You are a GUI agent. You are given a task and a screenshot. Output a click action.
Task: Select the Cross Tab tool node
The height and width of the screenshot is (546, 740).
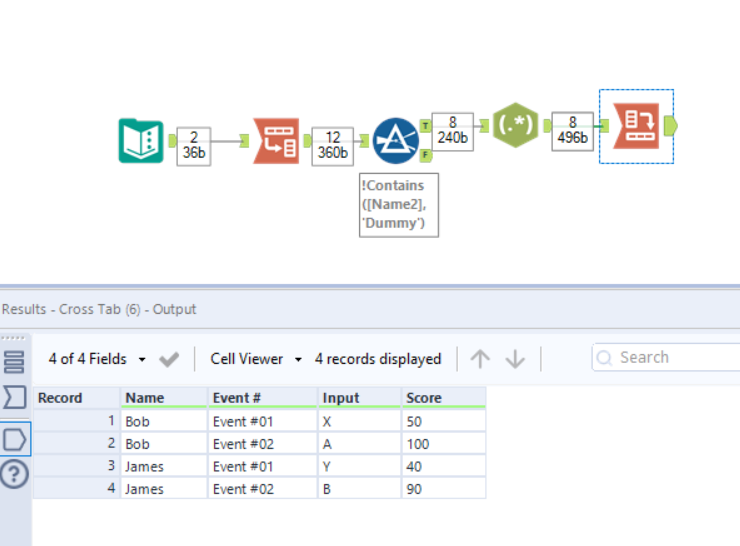pos(636,126)
